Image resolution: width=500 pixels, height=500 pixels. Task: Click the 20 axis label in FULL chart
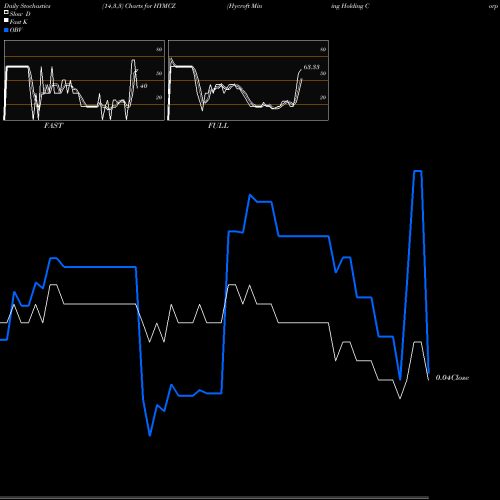tap(323, 97)
